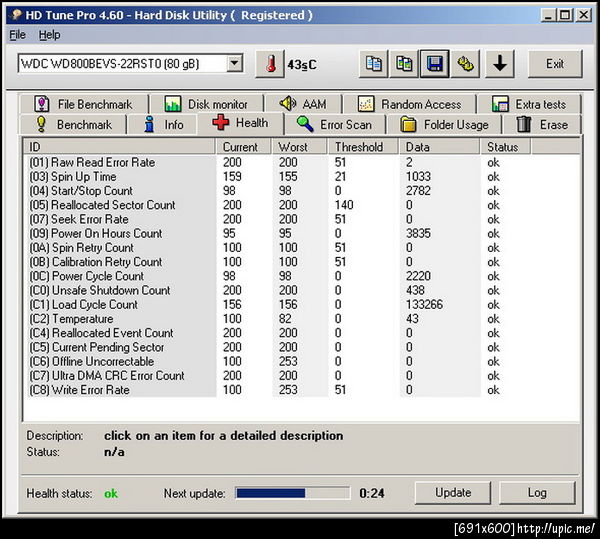Viewport: 600px width, 539px height.
Task: Click the Extra tests tab icon
Action: pos(500,104)
